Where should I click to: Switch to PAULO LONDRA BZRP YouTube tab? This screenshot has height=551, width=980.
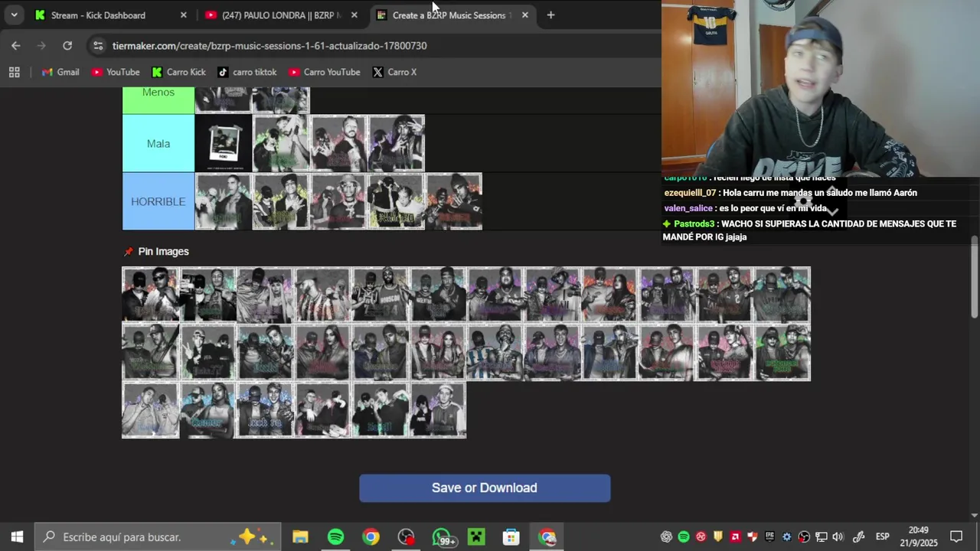click(x=282, y=15)
